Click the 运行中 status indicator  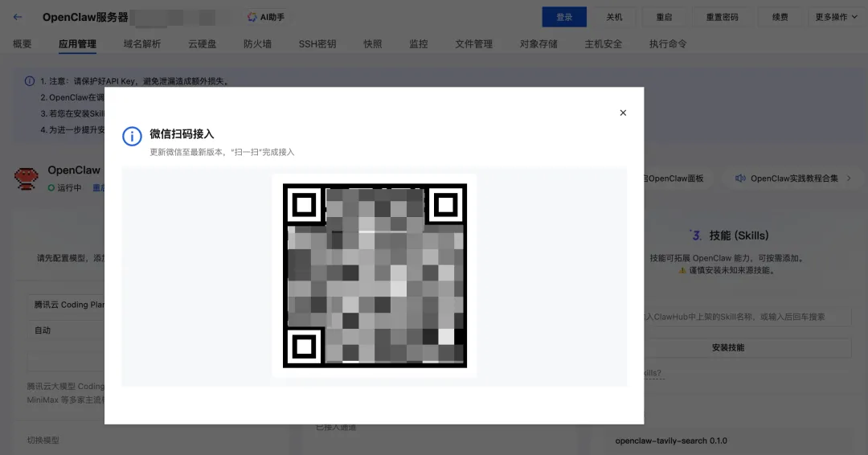click(x=64, y=187)
